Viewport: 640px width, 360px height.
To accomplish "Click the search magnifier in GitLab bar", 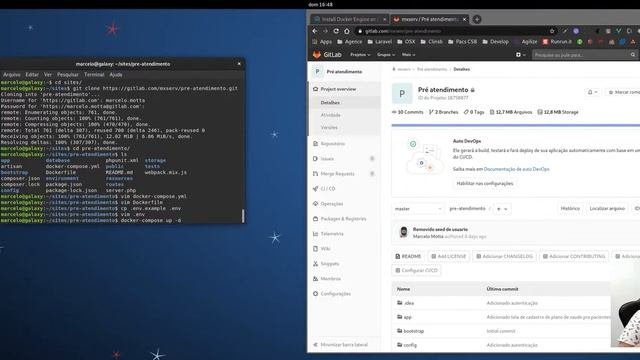I will click(633, 55).
